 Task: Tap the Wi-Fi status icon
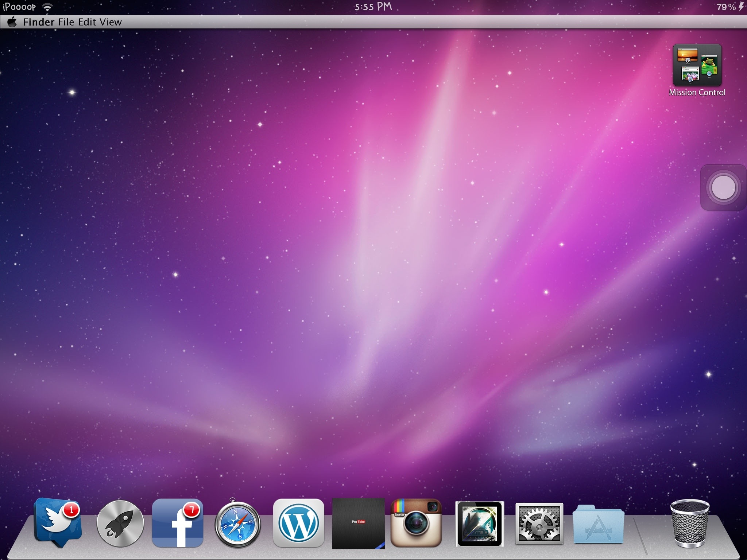coord(47,7)
